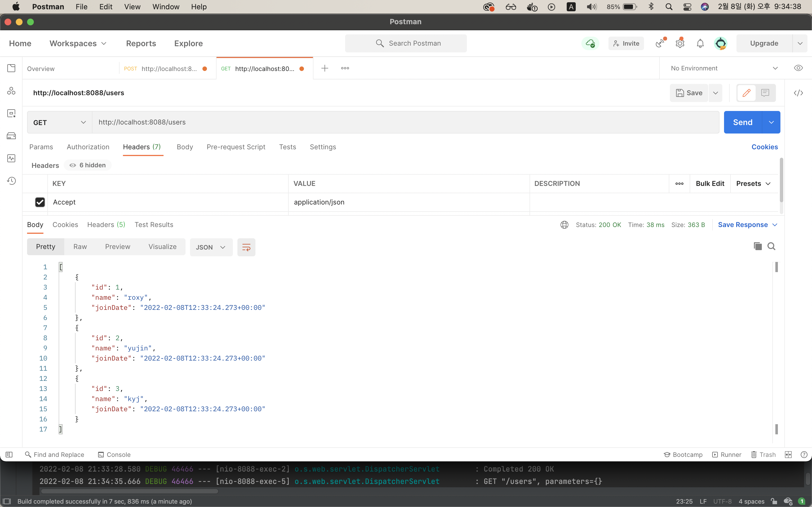Open the settings gear icon
Image resolution: width=812 pixels, height=507 pixels.
[680, 44]
